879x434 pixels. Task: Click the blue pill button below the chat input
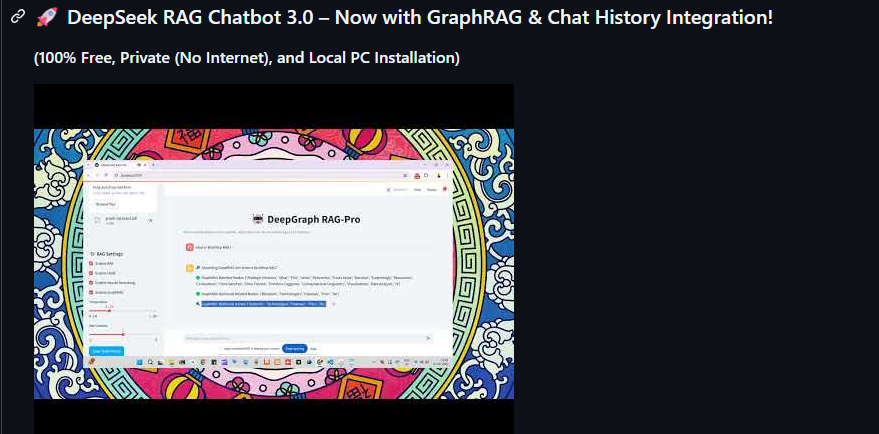click(x=295, y=348)
